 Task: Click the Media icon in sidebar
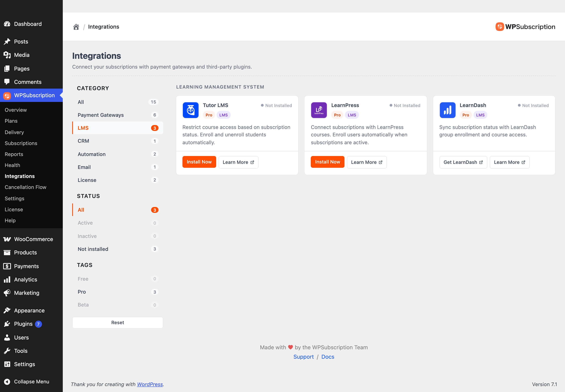point(7,55)
